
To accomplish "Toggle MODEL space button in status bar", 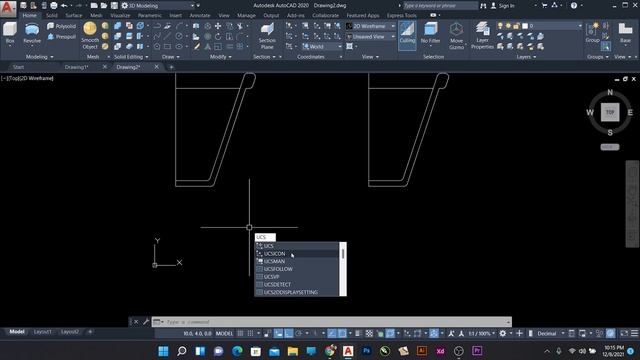I will tap(224, 333).
